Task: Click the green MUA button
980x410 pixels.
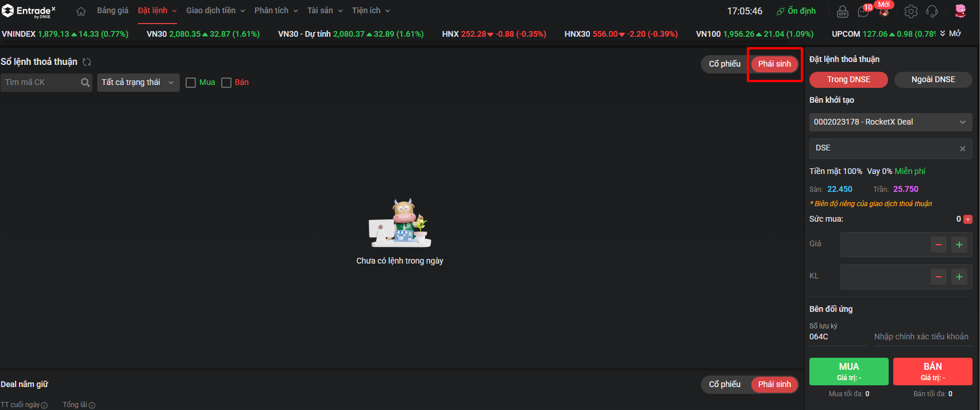Action: coord(849,372)
